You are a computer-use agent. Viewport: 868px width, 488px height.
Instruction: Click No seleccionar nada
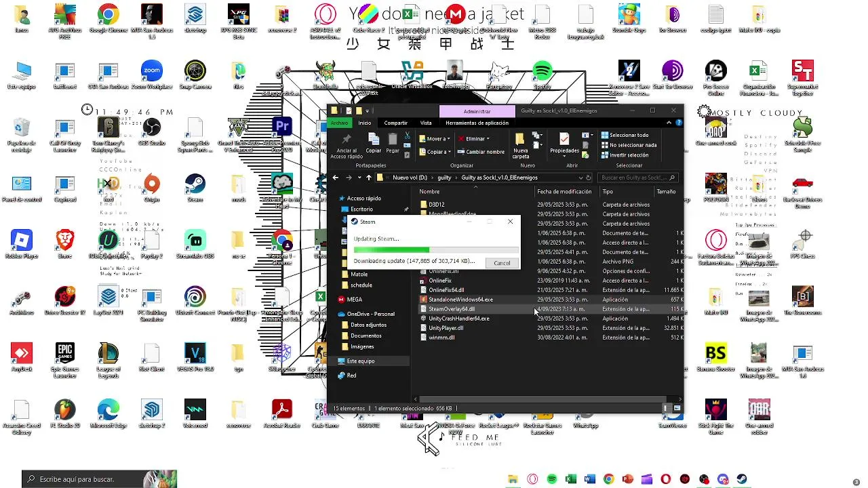(x=628, y=145)
